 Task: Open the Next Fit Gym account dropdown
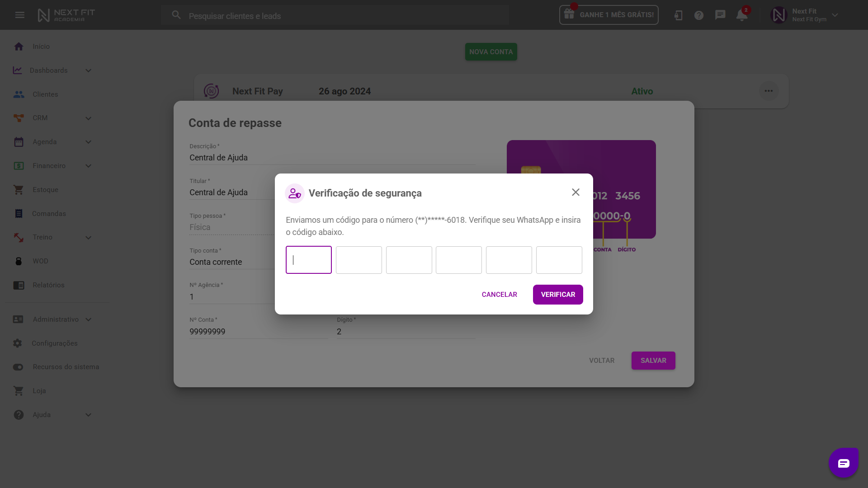(835, 15)
